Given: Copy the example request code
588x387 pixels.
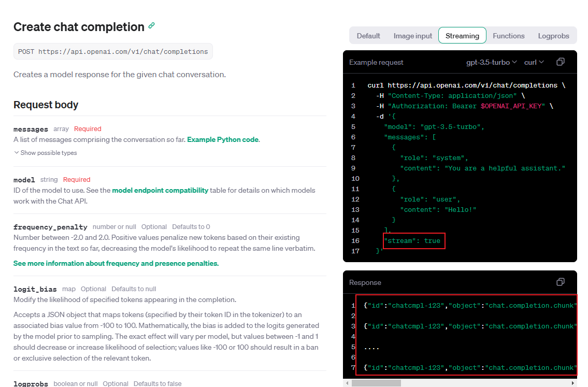Looking at the screenshot, I should click(x=560, y=62).
